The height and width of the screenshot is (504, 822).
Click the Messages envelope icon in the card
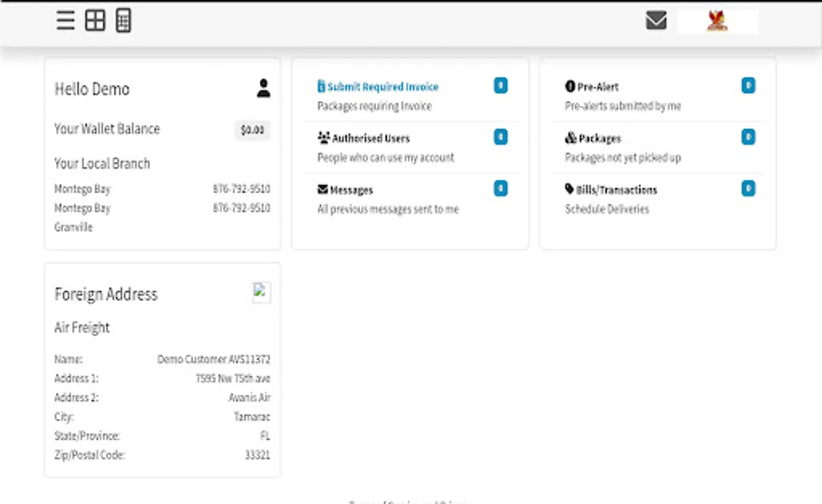tap(323, 189)
